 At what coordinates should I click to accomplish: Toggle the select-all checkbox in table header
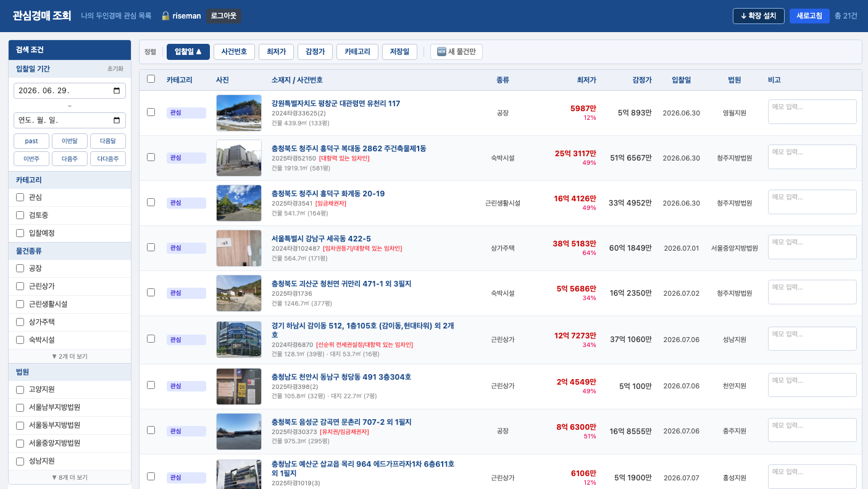coord(151,79)
